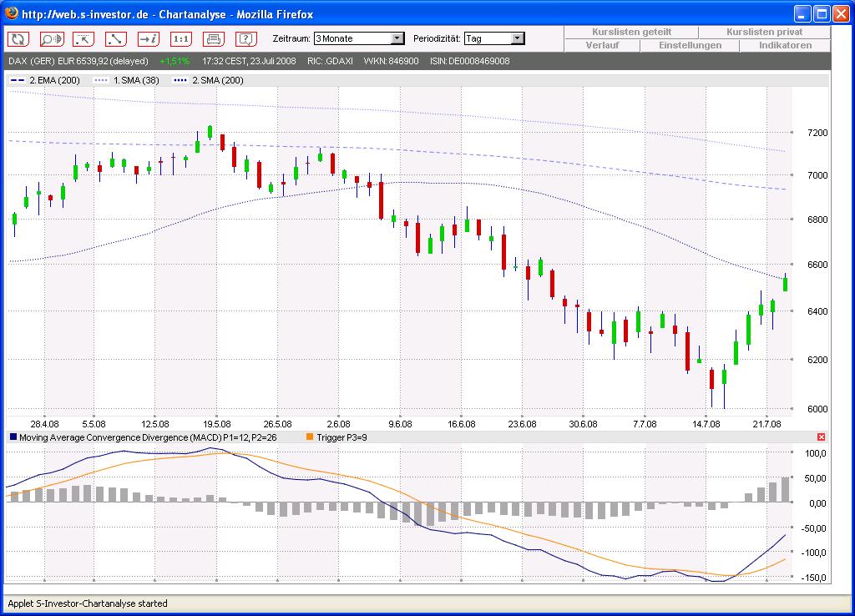Open the Kurslisten privat tab

tap(765, 33)
